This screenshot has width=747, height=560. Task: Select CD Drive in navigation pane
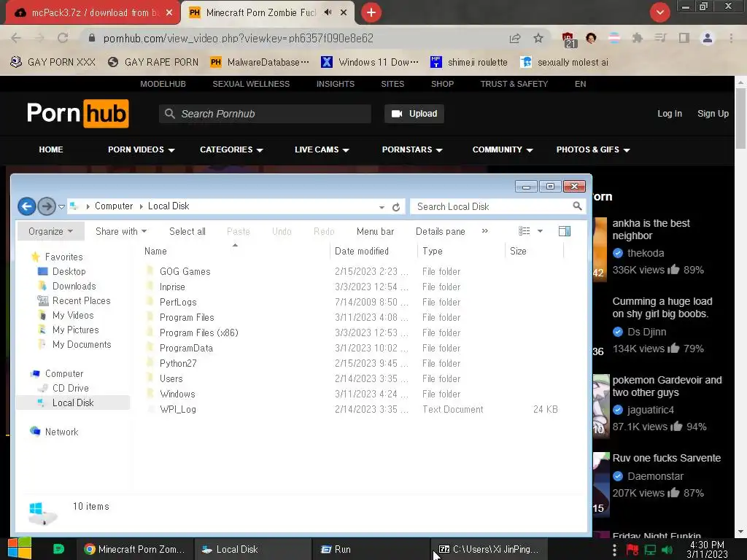coord(70,388)
